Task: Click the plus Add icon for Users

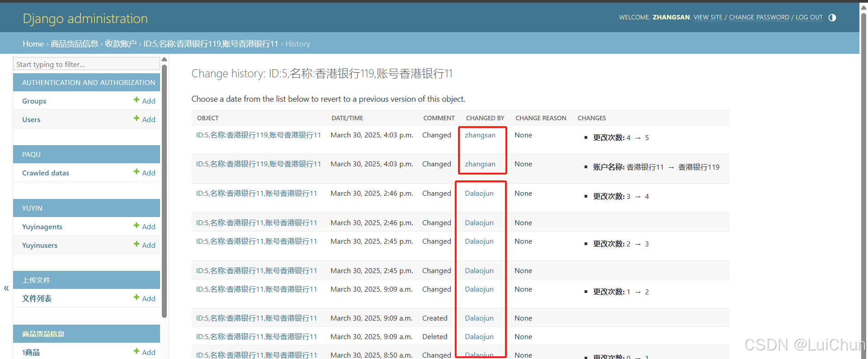Action: tap(137, 118)
